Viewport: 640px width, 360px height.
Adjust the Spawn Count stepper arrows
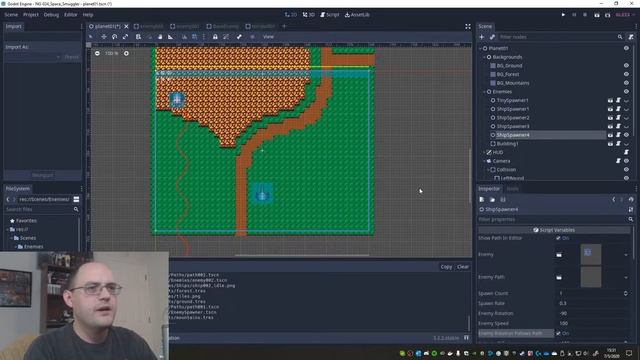(625, 293)
